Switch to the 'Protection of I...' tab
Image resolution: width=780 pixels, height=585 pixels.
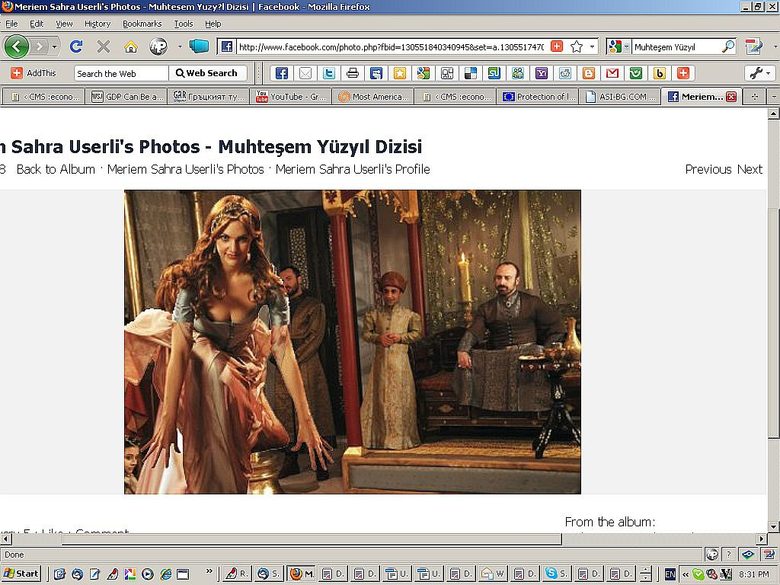[x=538, y=97]
